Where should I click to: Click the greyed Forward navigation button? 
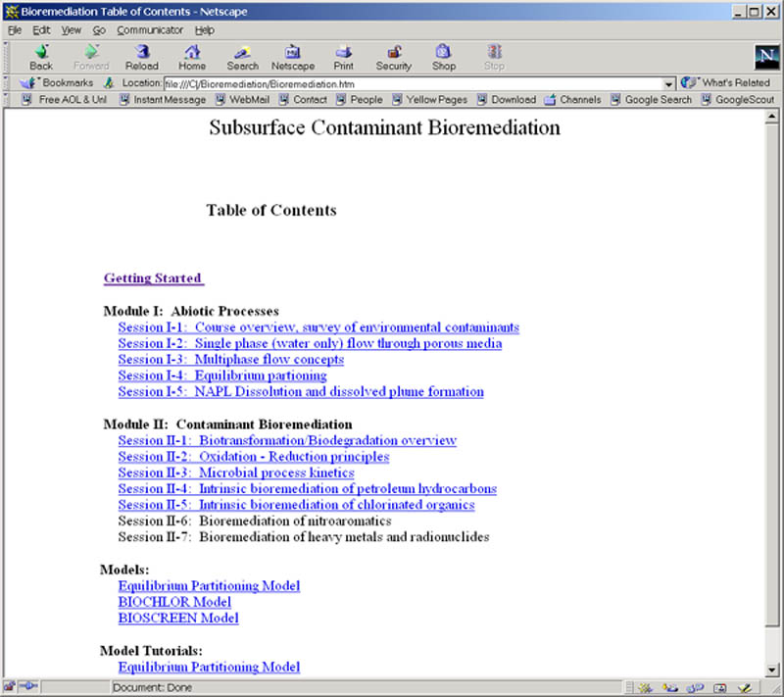[x=91, y=58]
